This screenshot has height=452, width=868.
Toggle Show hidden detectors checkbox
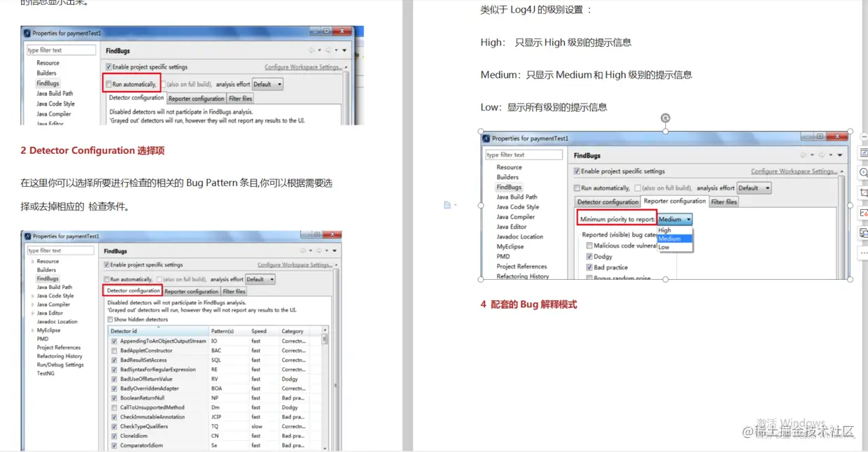[x=110, y=319]
